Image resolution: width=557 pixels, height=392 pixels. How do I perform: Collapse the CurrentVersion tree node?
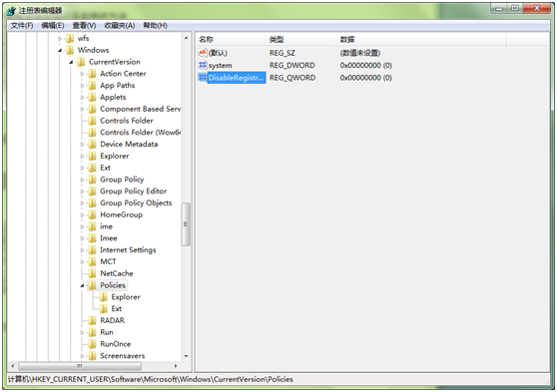pos(71,62)
